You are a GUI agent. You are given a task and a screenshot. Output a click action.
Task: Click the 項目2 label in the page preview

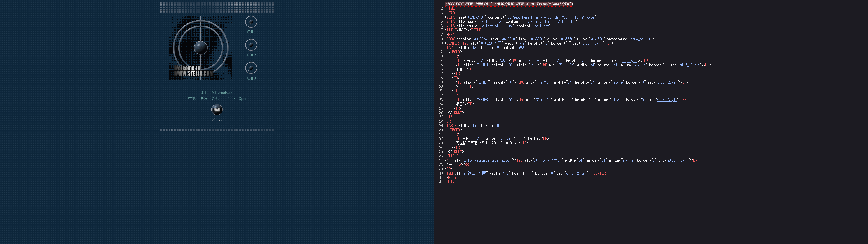251,55
